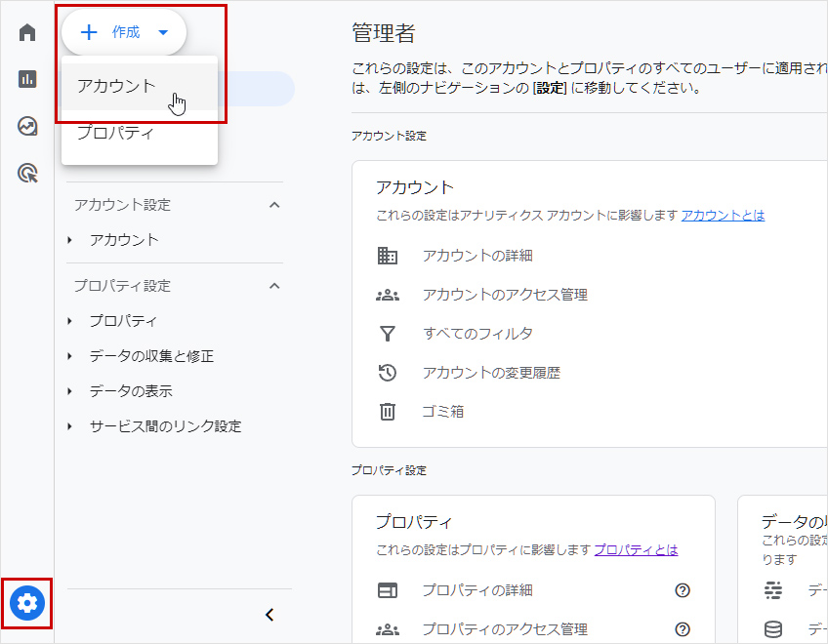Open the Explore icon in sidebar
828x644 pixels.
click(27, 126)
